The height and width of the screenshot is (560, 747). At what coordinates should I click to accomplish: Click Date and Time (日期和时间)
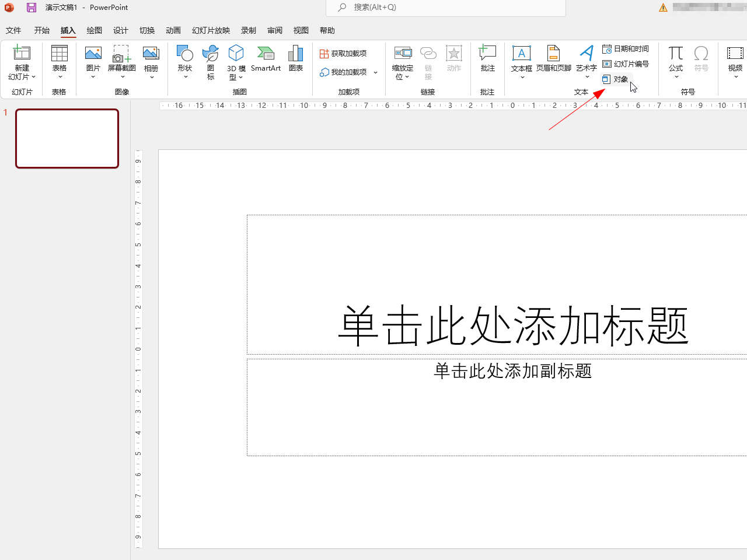tap(626, 49)
